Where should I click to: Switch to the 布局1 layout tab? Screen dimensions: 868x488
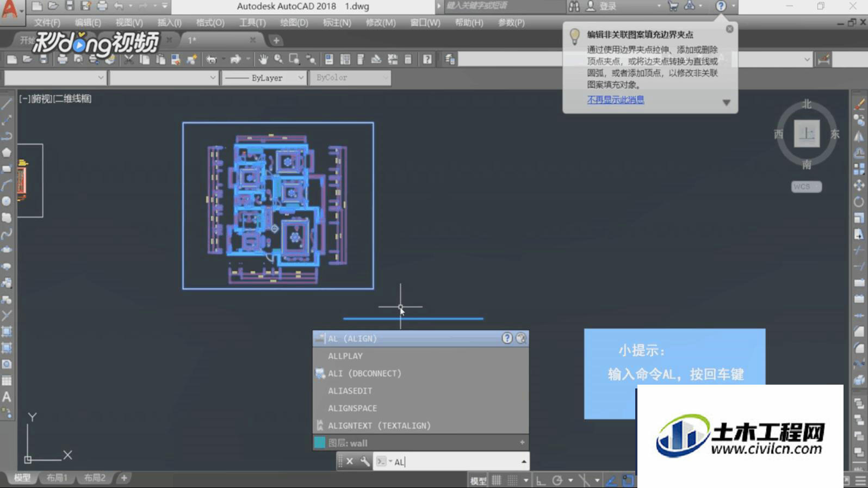(x=57, y=478)
